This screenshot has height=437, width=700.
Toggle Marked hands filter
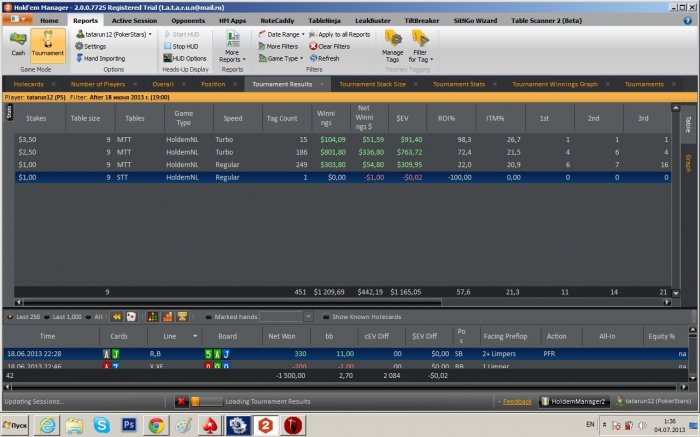tap(231, 317)
